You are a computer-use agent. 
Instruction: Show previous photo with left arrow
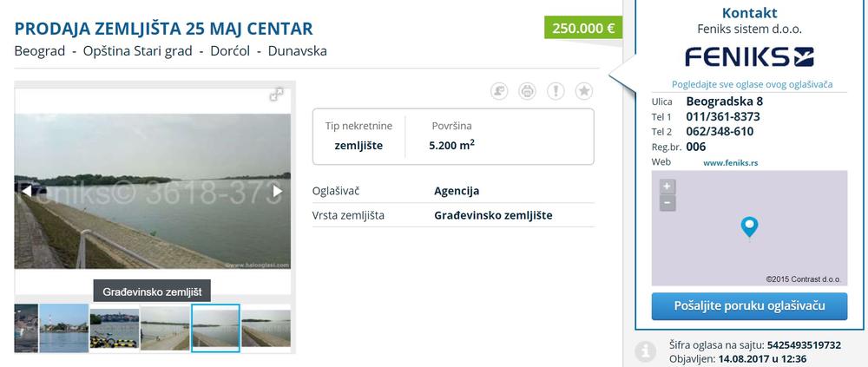(x=27, y=191)
